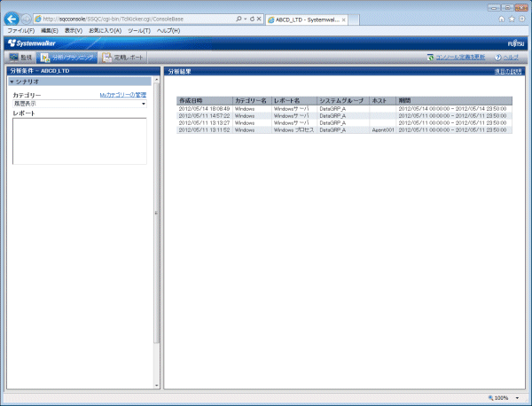
Task: Click the Myカテゴリーの管理 link
Action: 122,94
